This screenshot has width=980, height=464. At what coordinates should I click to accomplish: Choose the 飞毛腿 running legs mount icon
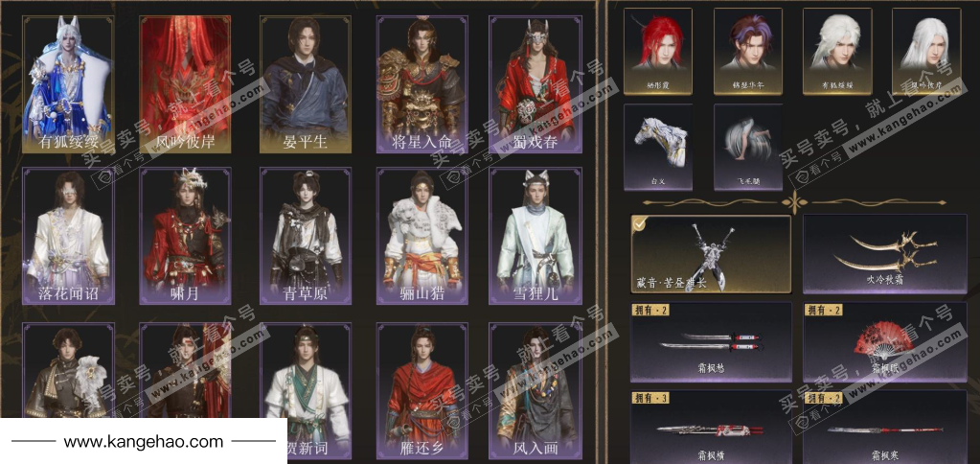pos(747,147)
